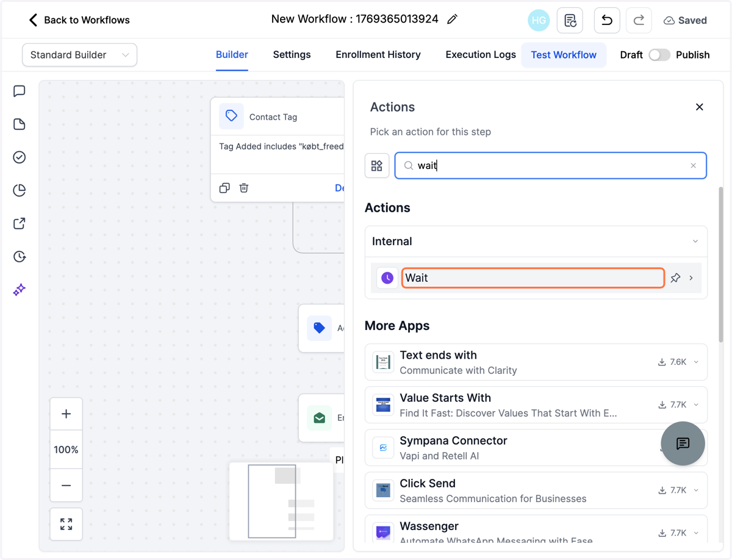Switch to the Settings tab

click(x=292, y=55)
